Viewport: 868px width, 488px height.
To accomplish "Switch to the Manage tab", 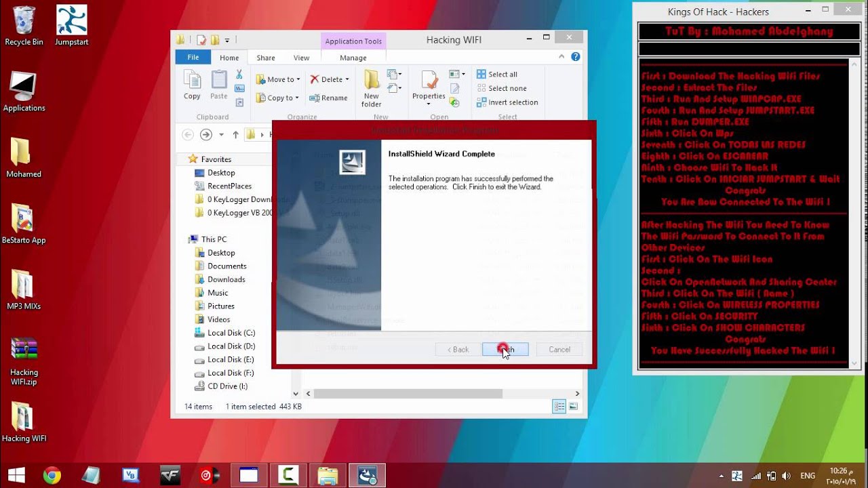I will pos(353,58).
